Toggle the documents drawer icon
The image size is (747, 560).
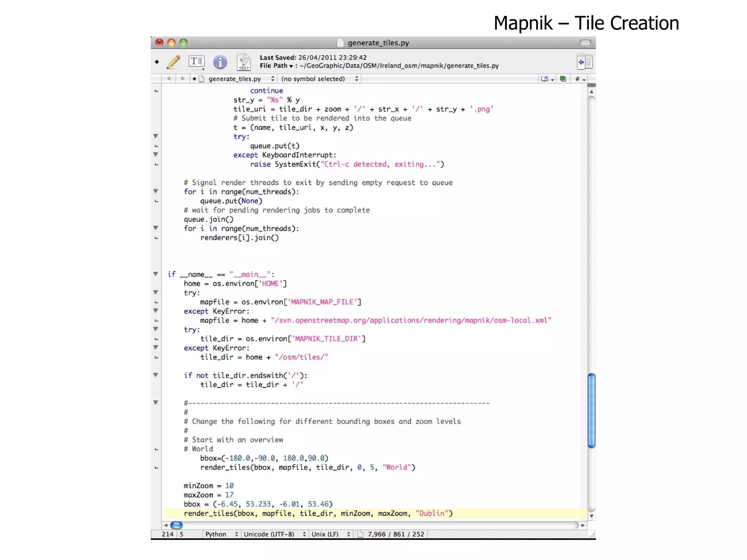pos(585,62)
